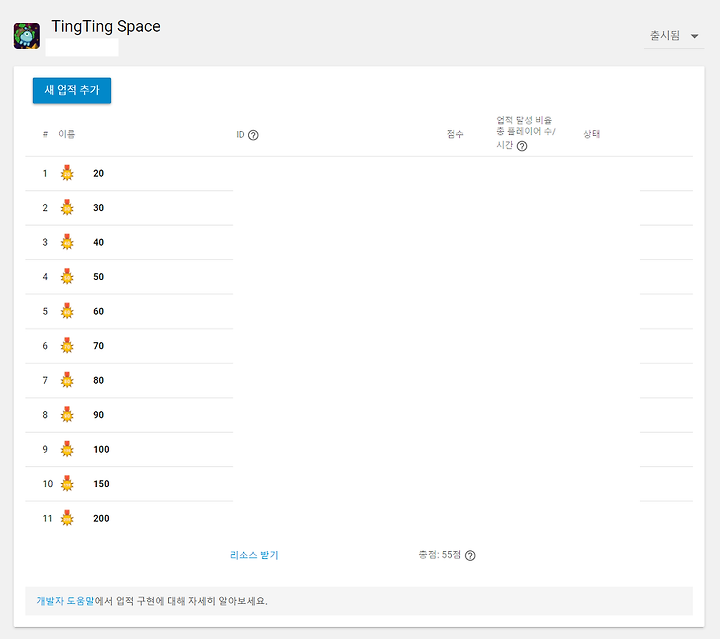Click medal icon for achievement 20
720x639 pixels.
point(67,173)
